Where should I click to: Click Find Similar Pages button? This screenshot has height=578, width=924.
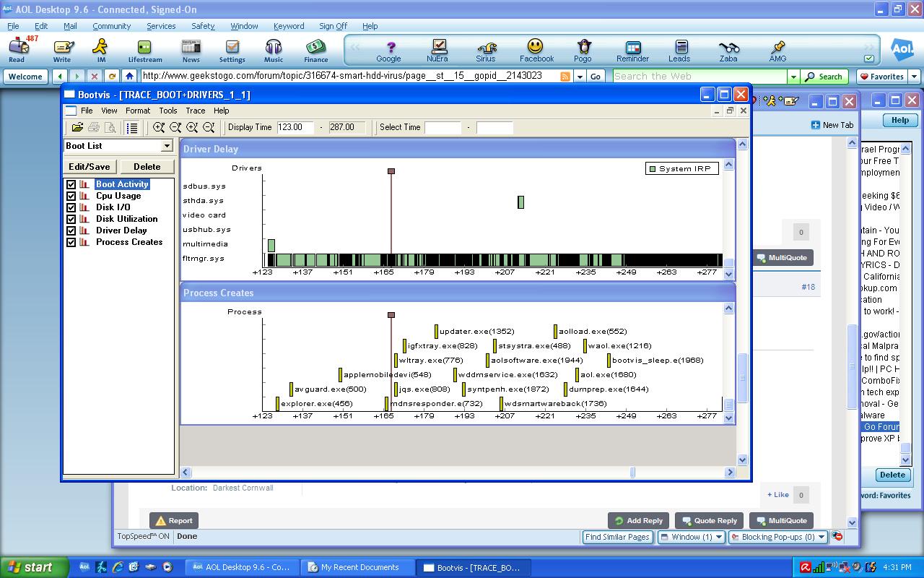[617, 537]
